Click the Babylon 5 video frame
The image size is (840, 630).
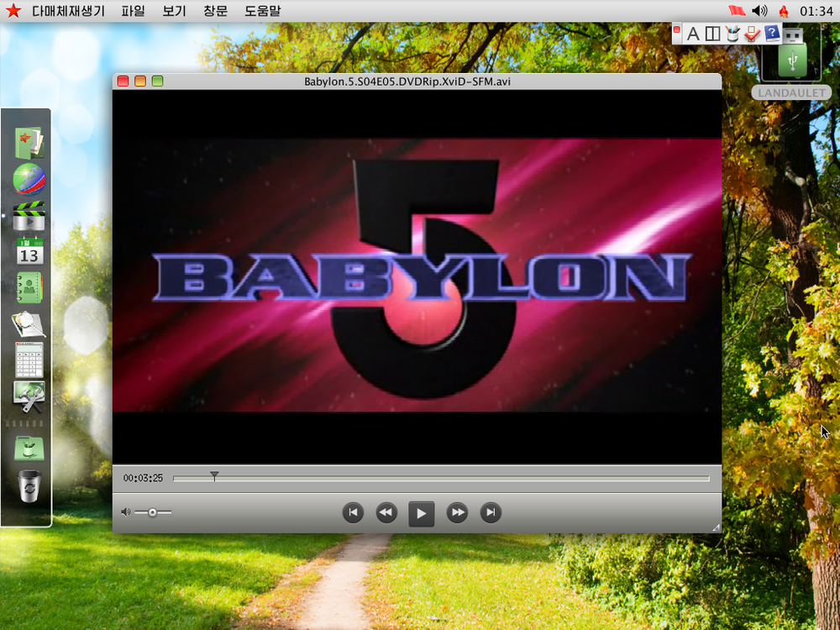click(417, 276)
